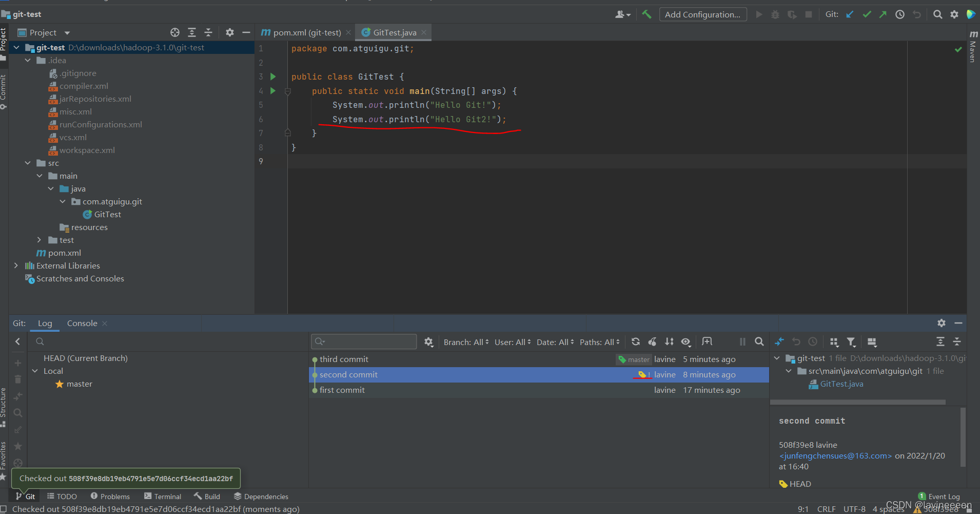Open the Project view dropdown
Image resolution: width=980 pixels, height=514 pixels.
pos(44,33)
